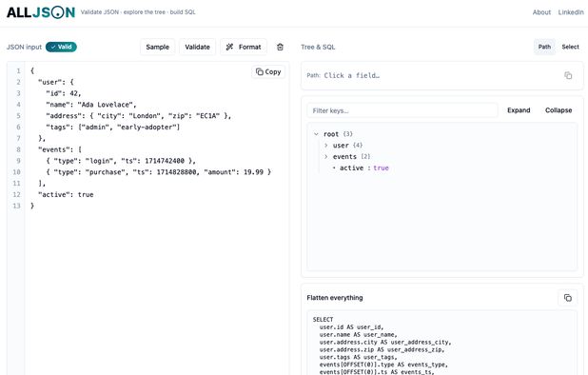The height and width of the screenshot is (375, 588).
Task: Click the Flatten everything heading
Action: 335,298
